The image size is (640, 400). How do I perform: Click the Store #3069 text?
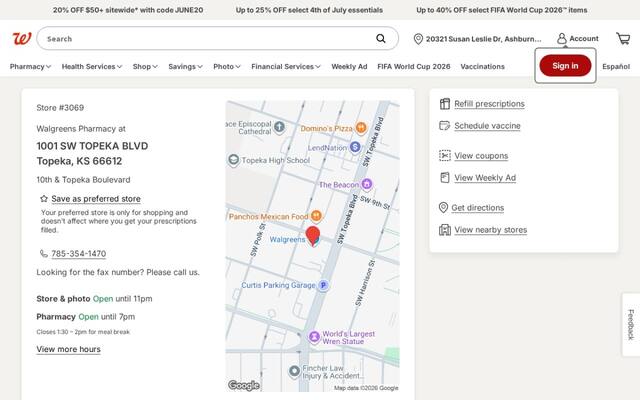coord(60,108)
